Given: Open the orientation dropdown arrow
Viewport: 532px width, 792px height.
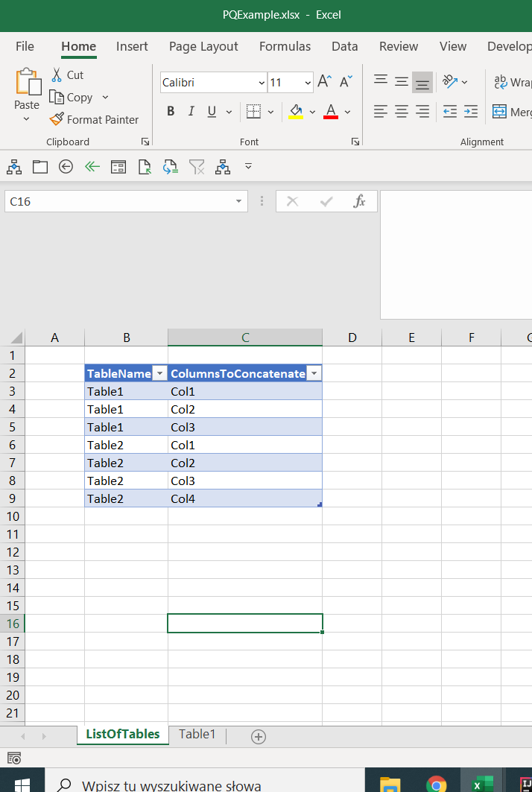Looking at the screenshot, I should [x=465, y=82].
